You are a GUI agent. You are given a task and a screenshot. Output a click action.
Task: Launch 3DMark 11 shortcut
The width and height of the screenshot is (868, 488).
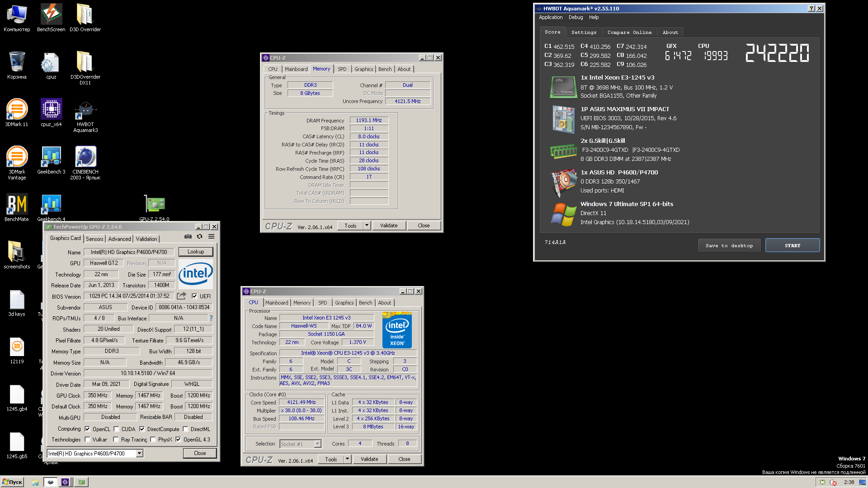coord(17,113)
